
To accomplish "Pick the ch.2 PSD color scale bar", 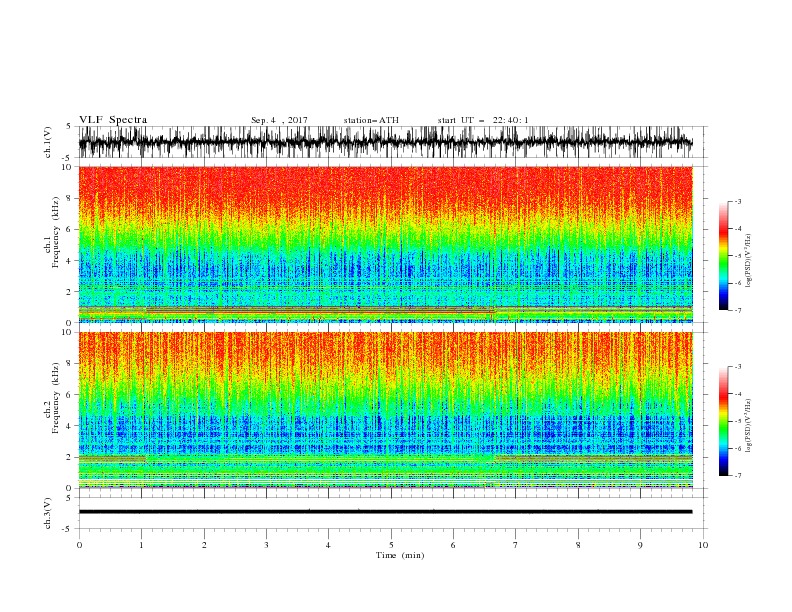I will [723, 421].
